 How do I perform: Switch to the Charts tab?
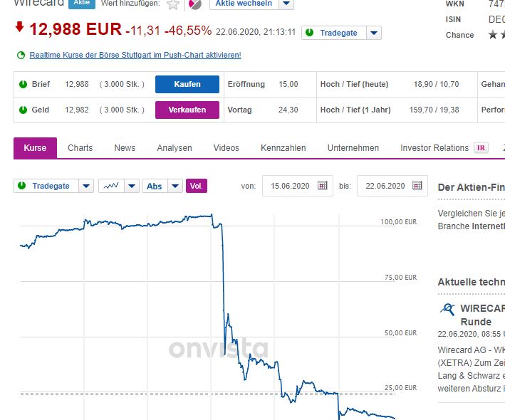click(80, 148)
